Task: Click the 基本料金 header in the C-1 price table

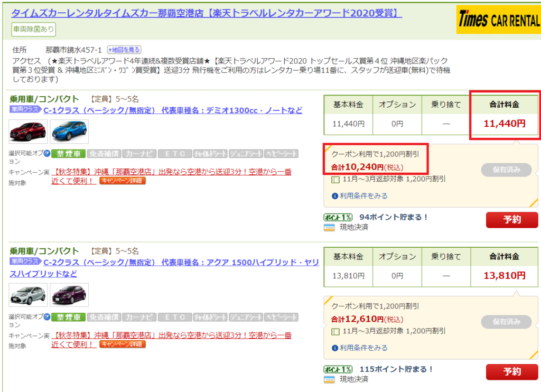Action: tap(349, 105)
